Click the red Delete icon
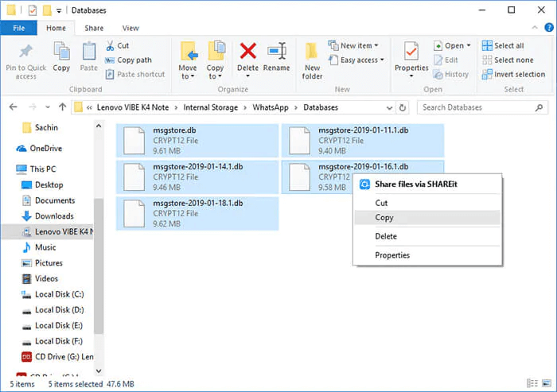 click(x=248, y=51)
